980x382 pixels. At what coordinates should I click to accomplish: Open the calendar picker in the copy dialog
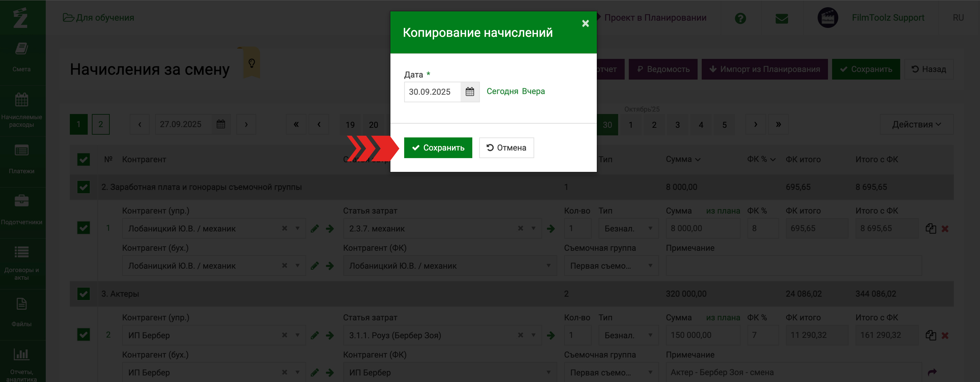(470, 92)
